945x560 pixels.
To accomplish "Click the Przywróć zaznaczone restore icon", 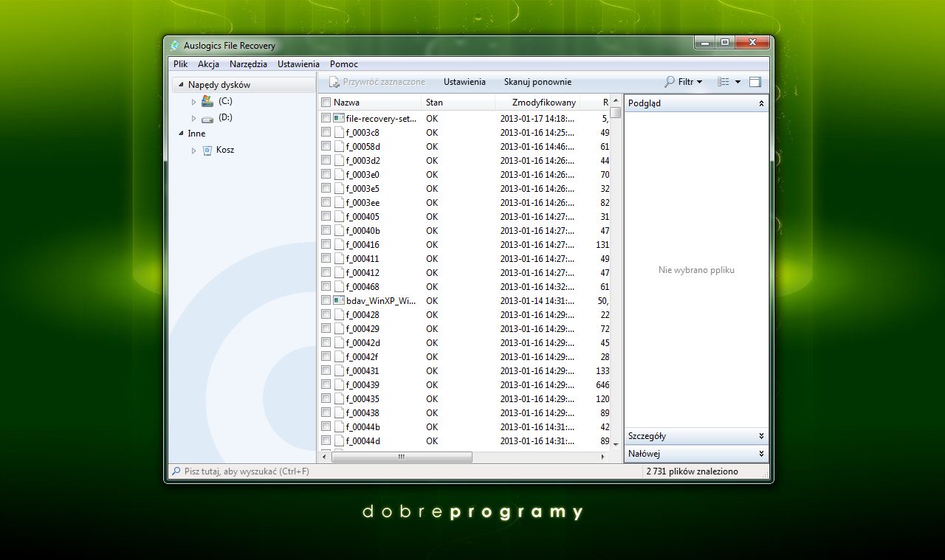I will (x=334, y=82).
